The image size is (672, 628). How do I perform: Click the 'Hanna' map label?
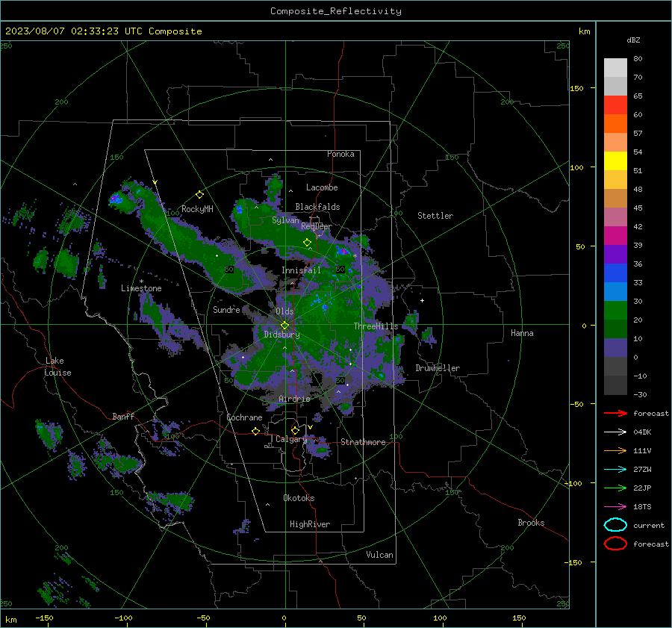click(x=522, y=333)
